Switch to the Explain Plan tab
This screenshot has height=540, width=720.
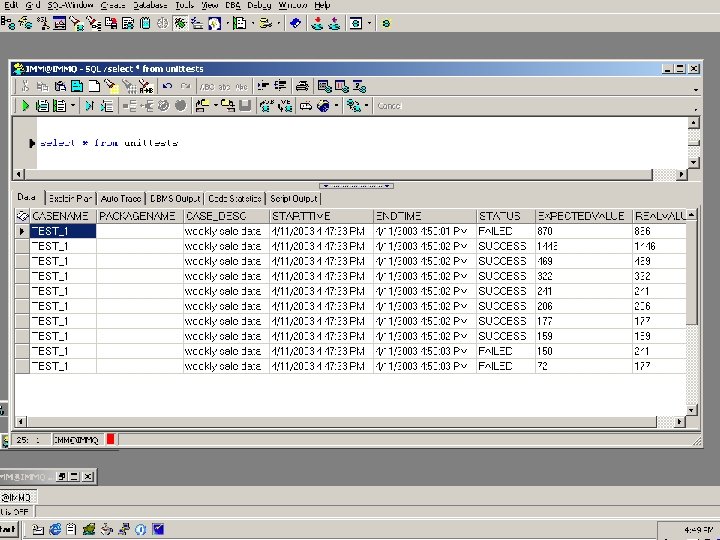(x=70, y=198)
